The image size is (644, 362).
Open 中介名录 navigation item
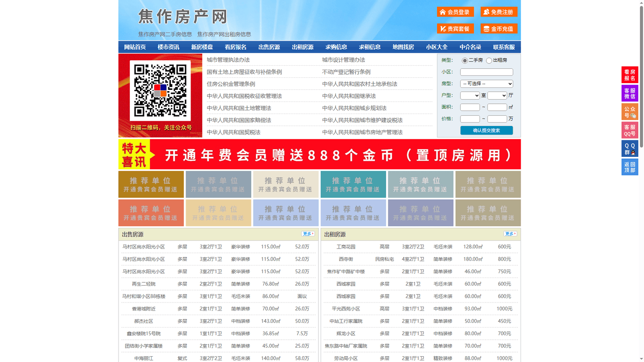[470, 47]
